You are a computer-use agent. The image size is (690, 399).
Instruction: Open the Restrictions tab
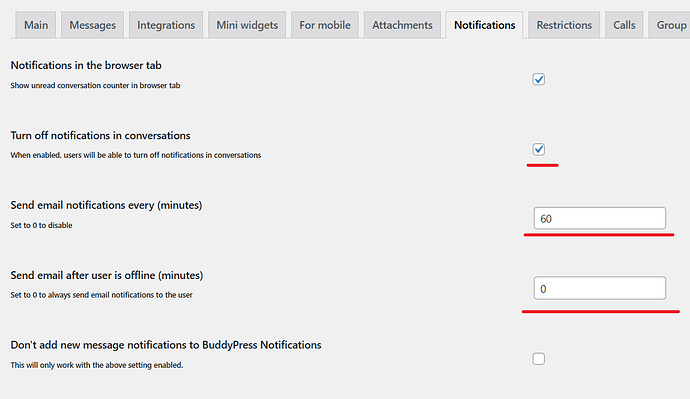[x=564, y=25]
